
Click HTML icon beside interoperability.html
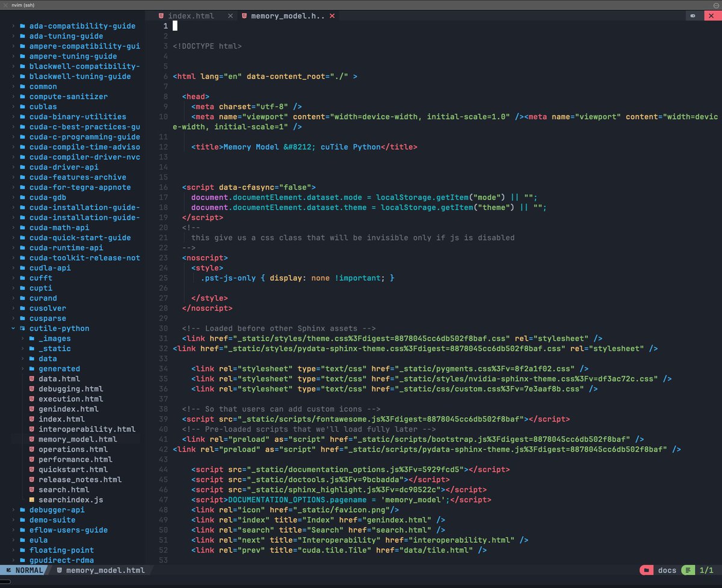[x=32, y=429]
